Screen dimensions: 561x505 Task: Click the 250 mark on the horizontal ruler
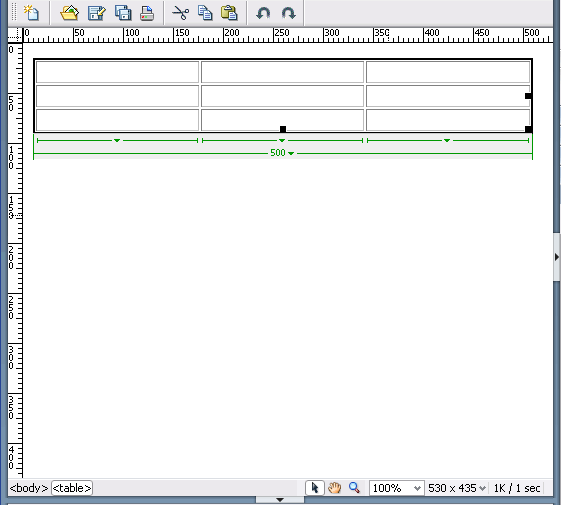click(x=282, y=33)
